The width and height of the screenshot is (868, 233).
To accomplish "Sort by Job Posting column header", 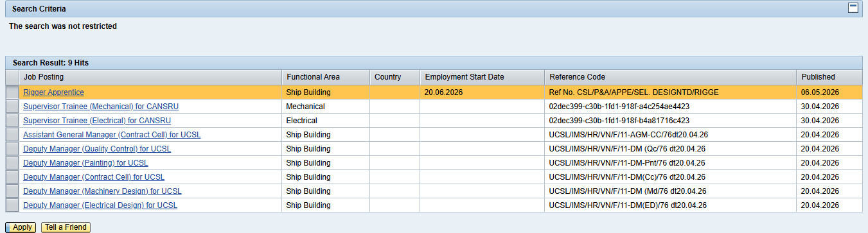I will coord(150,77).
